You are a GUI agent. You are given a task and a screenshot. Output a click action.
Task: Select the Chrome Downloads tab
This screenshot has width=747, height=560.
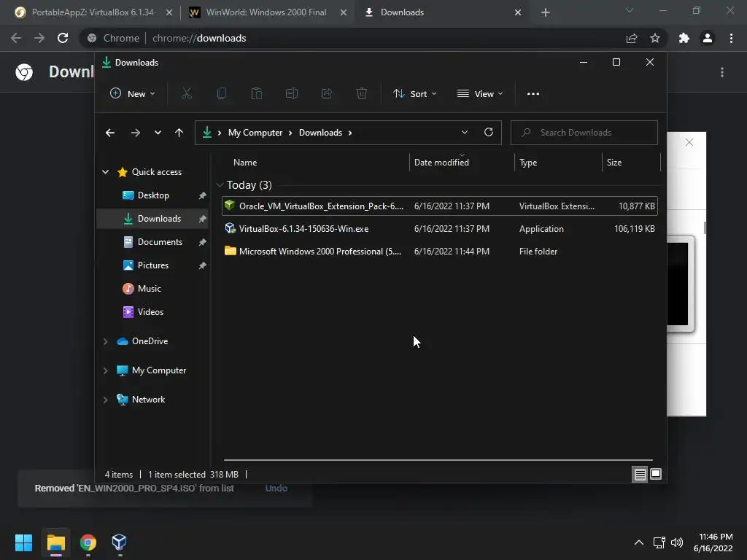click(438, 12)
